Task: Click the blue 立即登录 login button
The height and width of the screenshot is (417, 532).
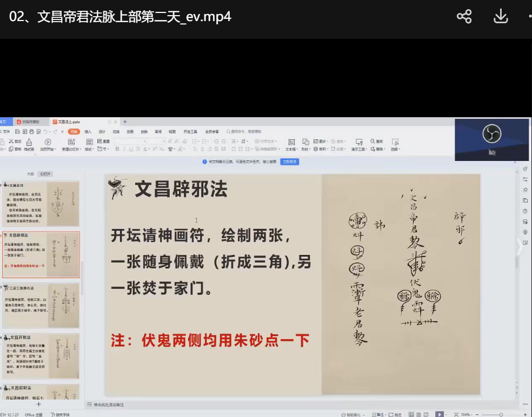Action: (x=290, y=162)
